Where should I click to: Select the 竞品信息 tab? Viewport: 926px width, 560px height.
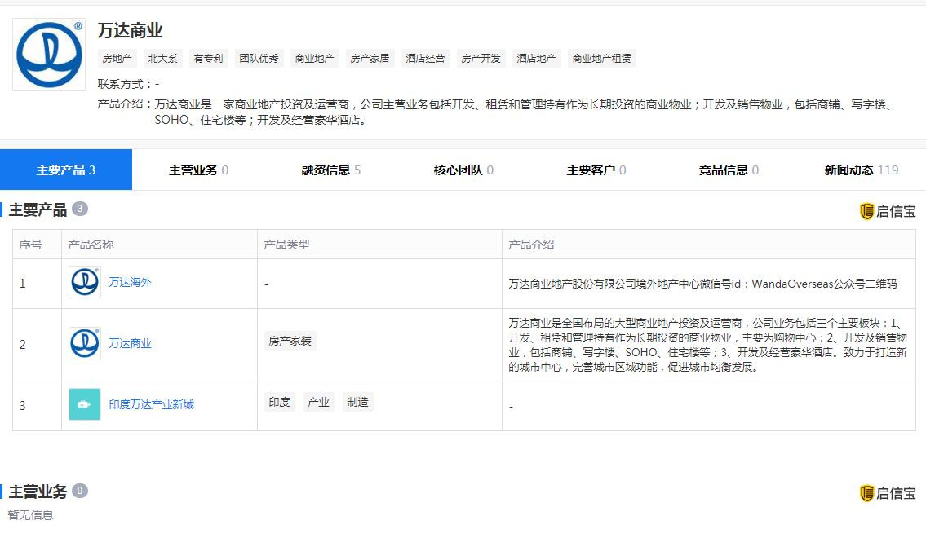728,170
